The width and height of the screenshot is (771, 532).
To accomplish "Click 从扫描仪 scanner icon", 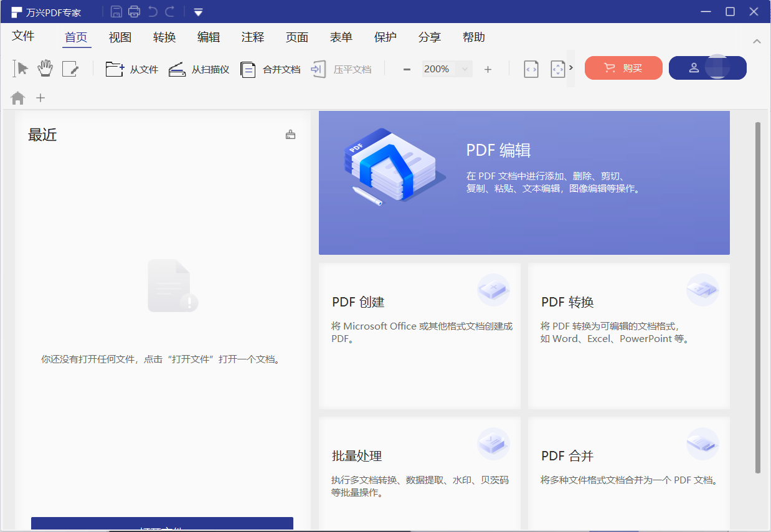I will (x=199, y=69).
